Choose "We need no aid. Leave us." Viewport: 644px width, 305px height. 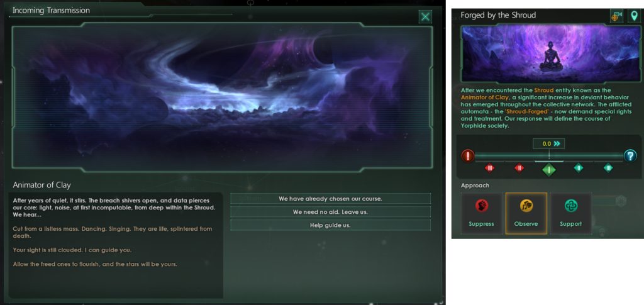point(330,212)
